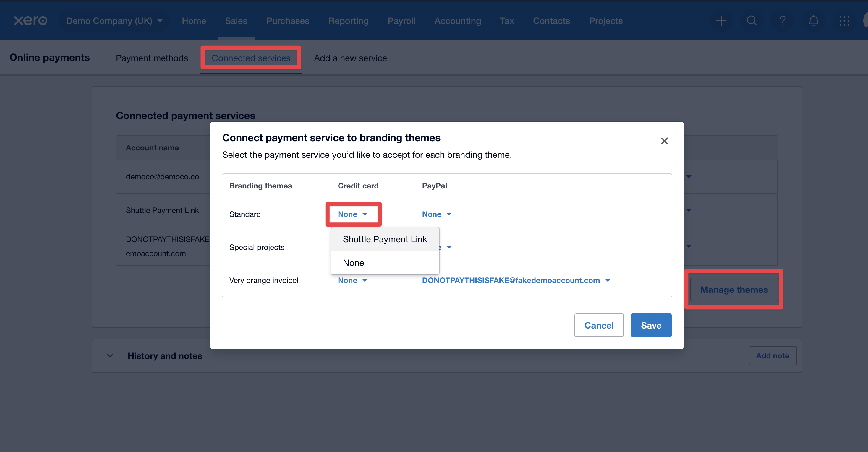Open the app launcher grid icon

pos(844,21)
